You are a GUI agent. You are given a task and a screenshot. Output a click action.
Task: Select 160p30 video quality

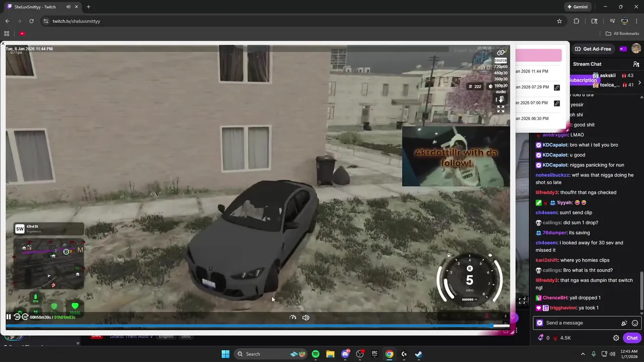(501, 85)
